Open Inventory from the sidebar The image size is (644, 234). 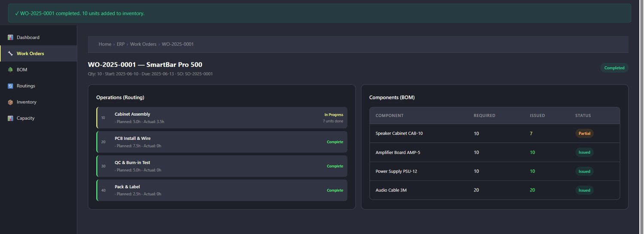(39, 102)
